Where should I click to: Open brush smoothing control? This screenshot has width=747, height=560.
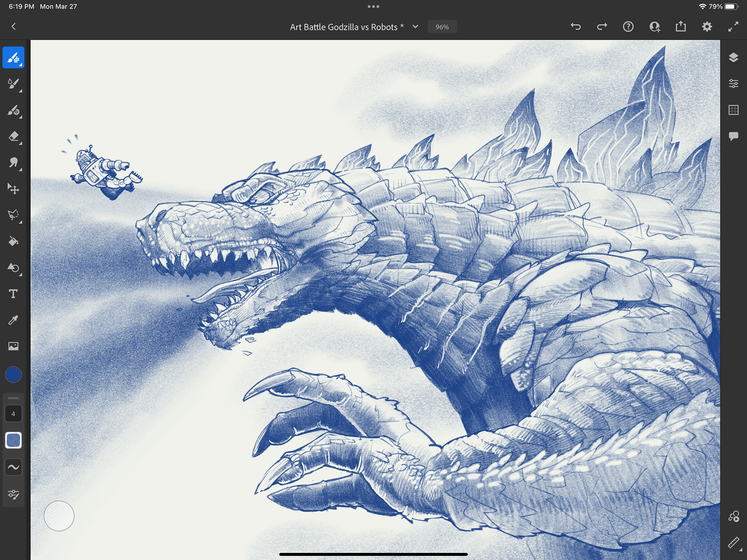13,467
